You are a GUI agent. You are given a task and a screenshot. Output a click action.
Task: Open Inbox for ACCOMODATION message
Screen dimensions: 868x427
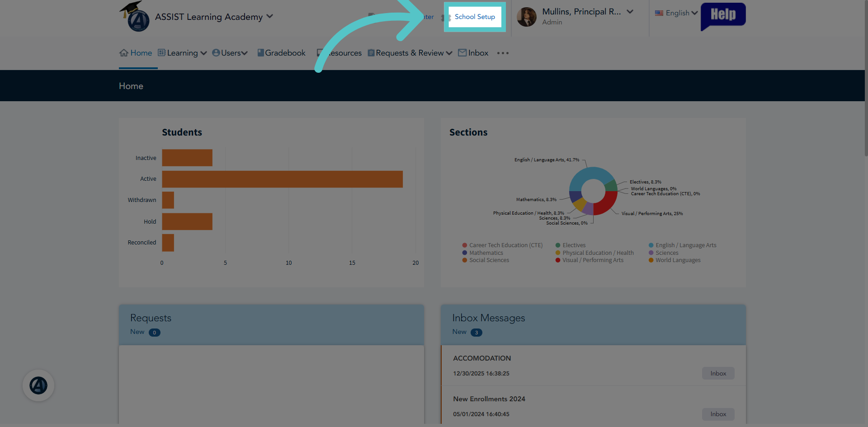(x=718, y=373)
